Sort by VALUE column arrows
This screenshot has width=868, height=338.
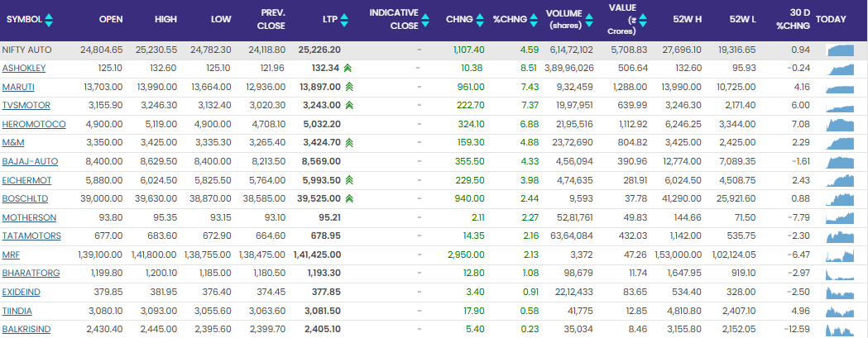pyautogui.click(x=643, y=20)
